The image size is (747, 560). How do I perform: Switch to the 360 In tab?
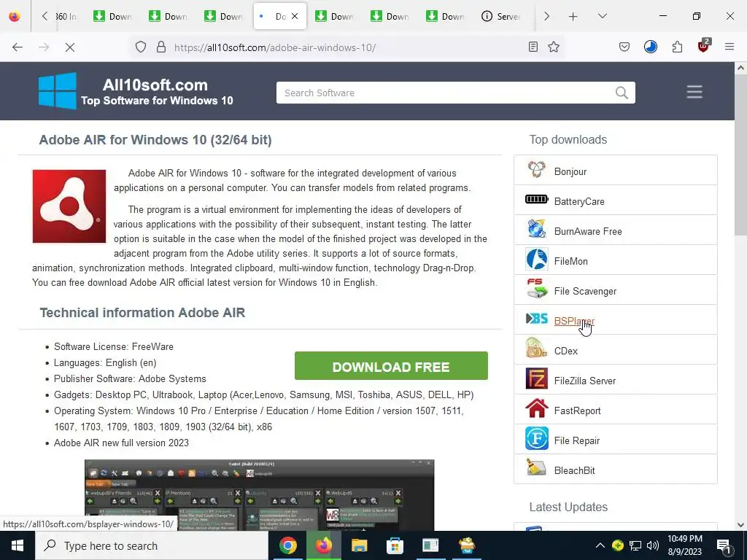[x=66, y=16]
